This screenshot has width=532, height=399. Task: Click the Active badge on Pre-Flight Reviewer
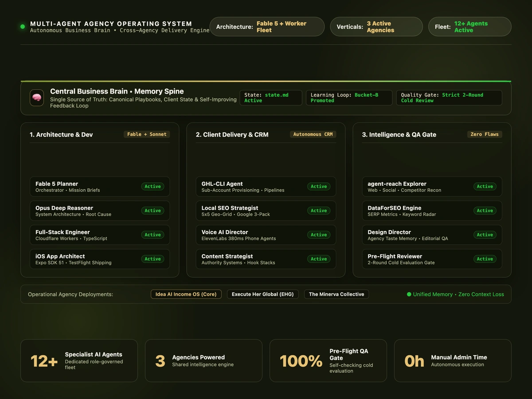pos(485,259)
